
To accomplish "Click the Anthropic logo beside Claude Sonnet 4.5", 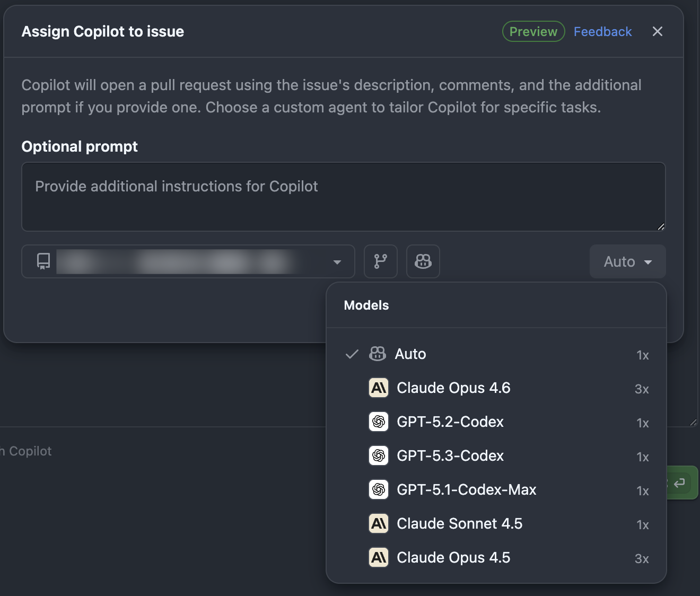I will [x=379, y=523].
